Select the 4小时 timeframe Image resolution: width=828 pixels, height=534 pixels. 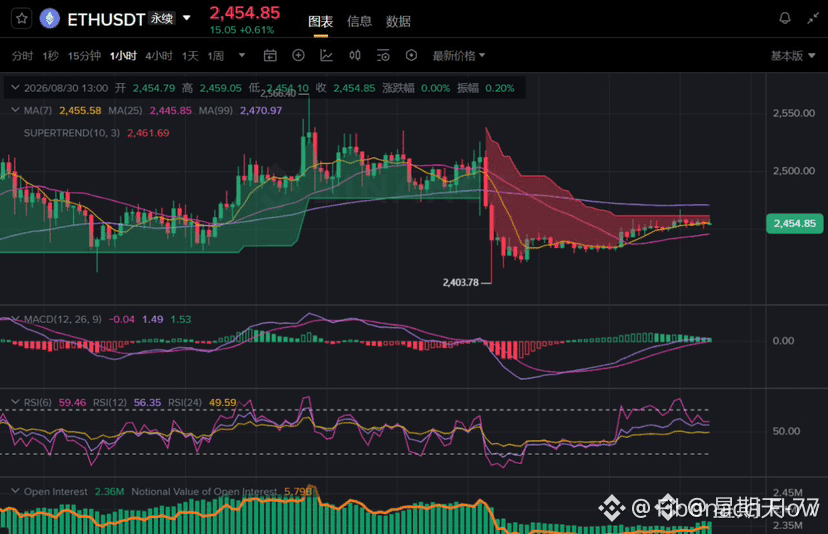click(159, 56)
